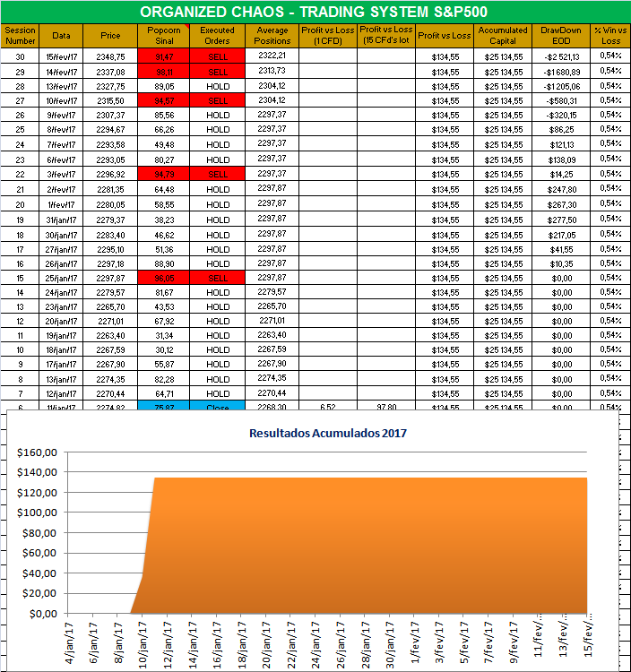
Task: Select the date cell 1/fev/17
Action: (x=61, y=204)
